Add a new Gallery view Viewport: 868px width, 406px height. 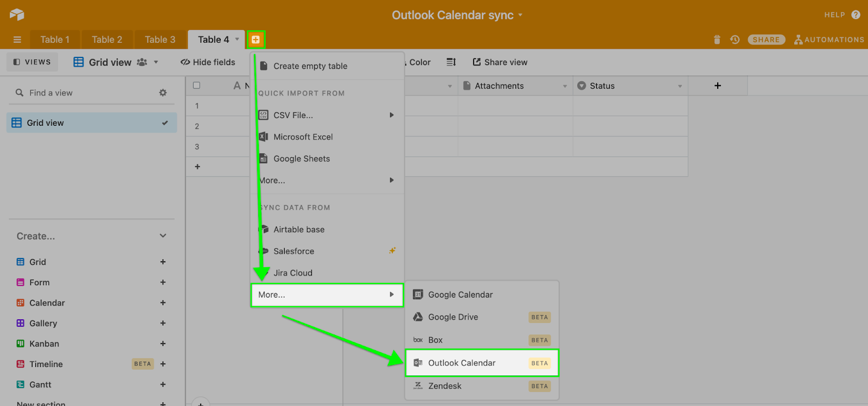pyautogui.click(x=163, y=323)
